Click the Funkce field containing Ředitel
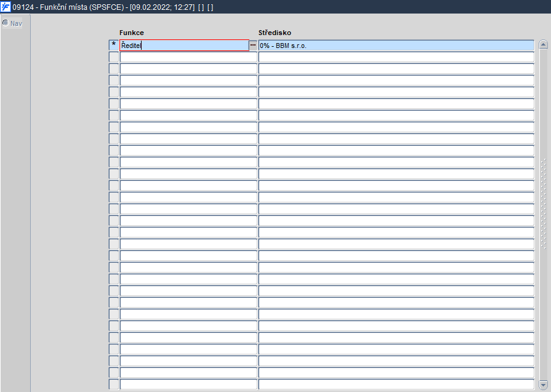Image resolution: width=551 pixels, height=392 pixels. (184, 46)
